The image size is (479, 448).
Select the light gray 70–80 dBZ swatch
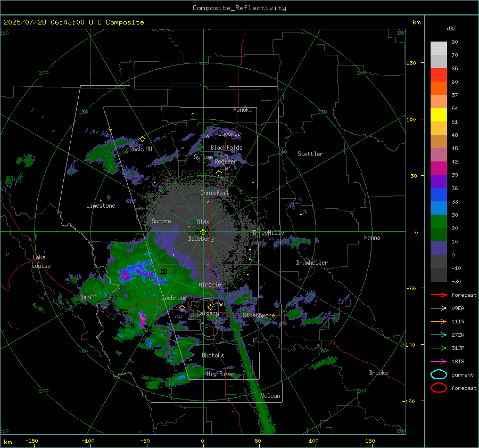point(439,48)
